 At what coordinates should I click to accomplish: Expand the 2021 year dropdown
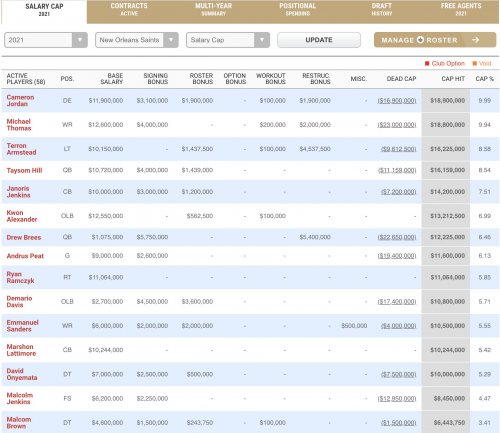[46, 40]
